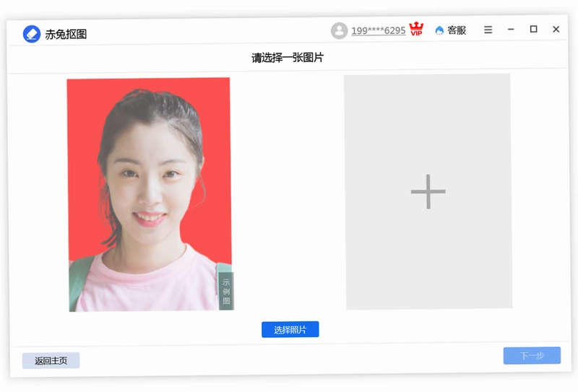Click the 下一步 next button
This screenshot has height=392, width=578.
[532, 355]
